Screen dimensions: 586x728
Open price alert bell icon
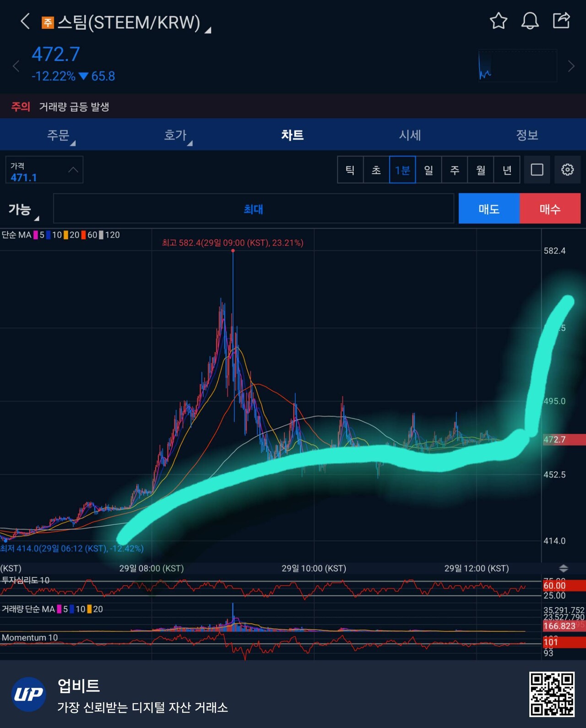[530, 21]
